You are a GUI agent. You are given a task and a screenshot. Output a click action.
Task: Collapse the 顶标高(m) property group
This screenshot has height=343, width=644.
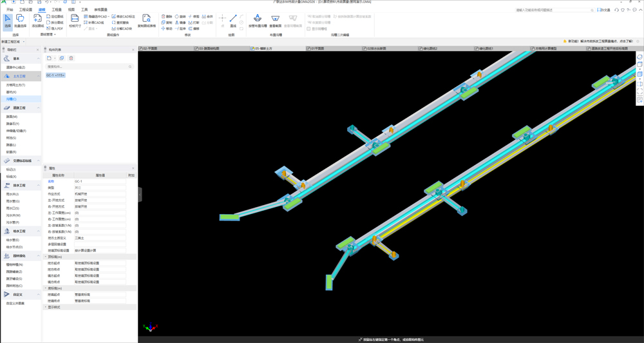pyautogui.click(x=46, y=257)
